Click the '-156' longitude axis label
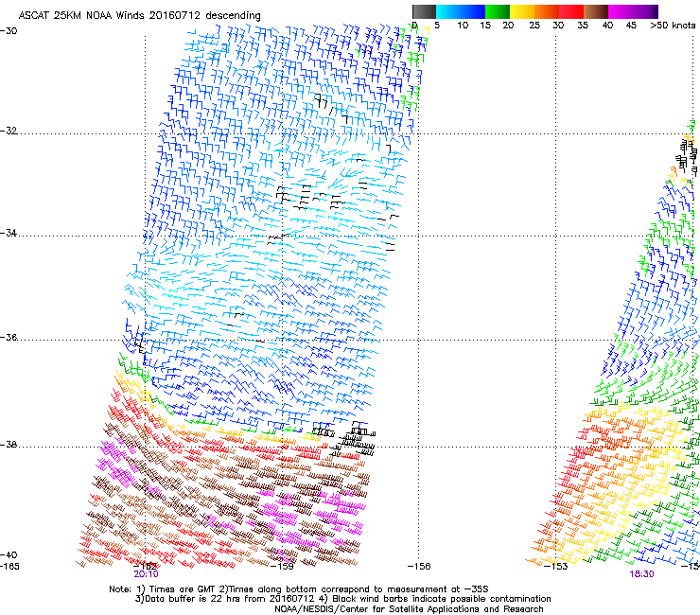 (419, 567)
